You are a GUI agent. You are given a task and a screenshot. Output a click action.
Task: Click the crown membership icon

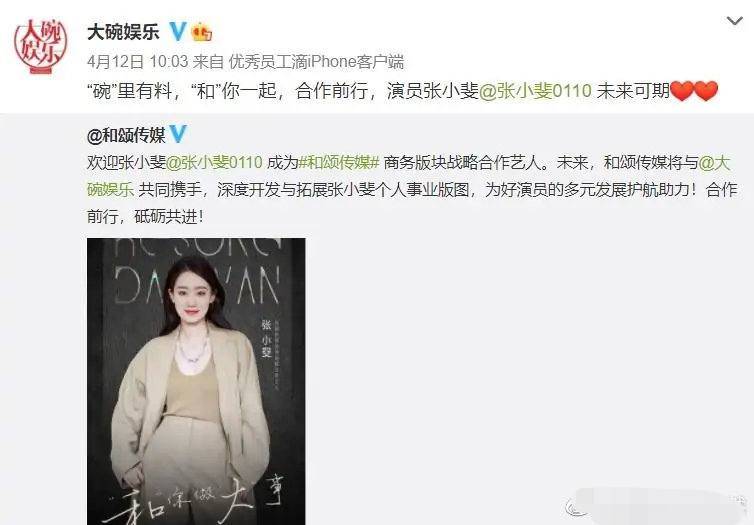click(x=201, y=32)
